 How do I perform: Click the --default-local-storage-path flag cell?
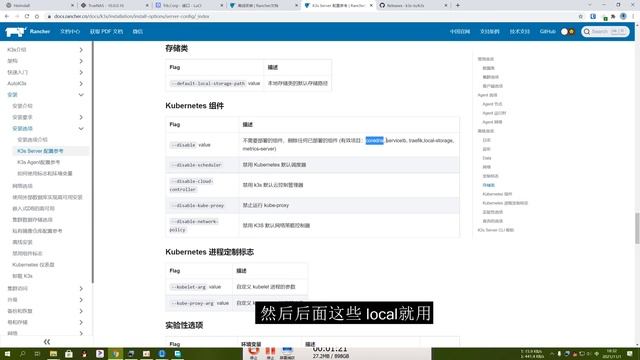pos(214,83)
